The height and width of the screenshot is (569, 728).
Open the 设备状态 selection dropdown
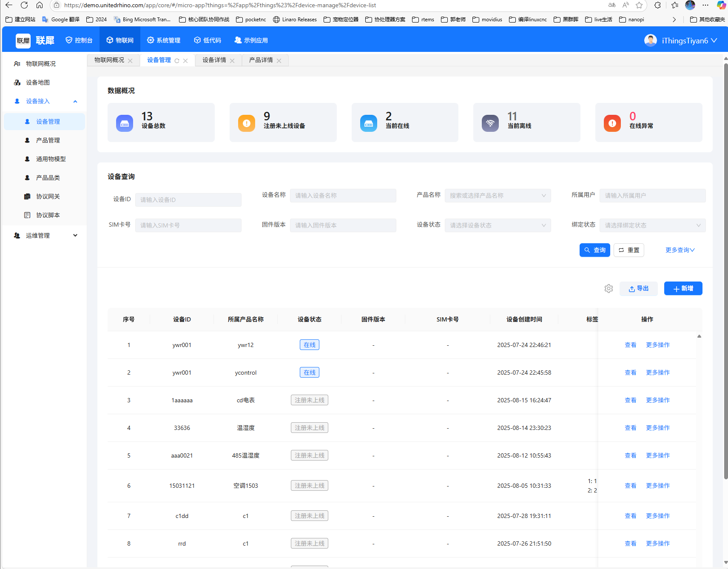tap(498, 225)
